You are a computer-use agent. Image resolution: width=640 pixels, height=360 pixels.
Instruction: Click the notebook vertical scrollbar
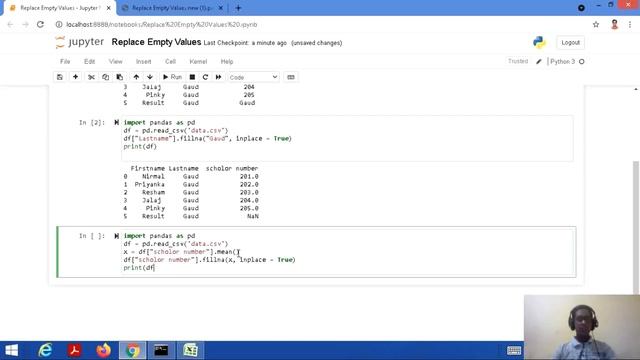636,227
